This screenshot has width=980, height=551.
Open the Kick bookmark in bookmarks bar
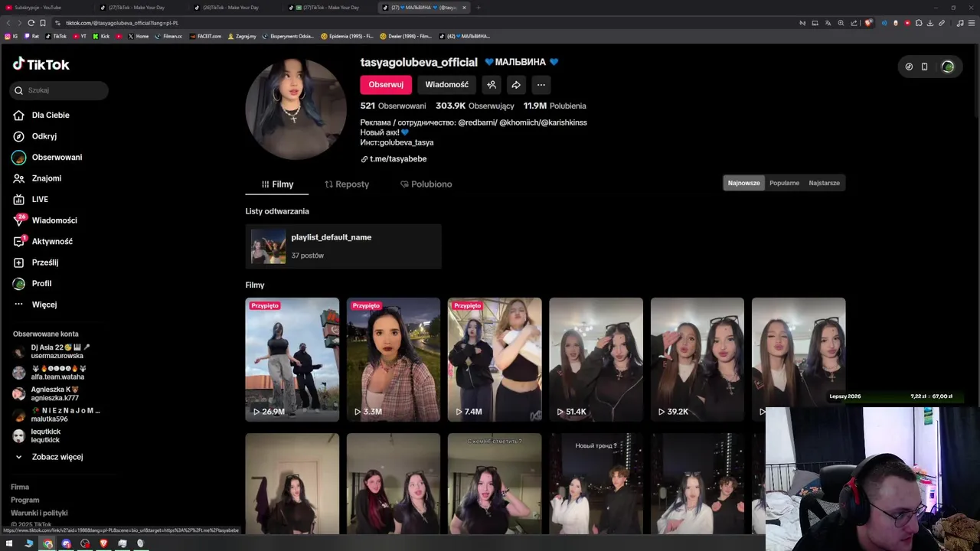[x=101, y=36]
